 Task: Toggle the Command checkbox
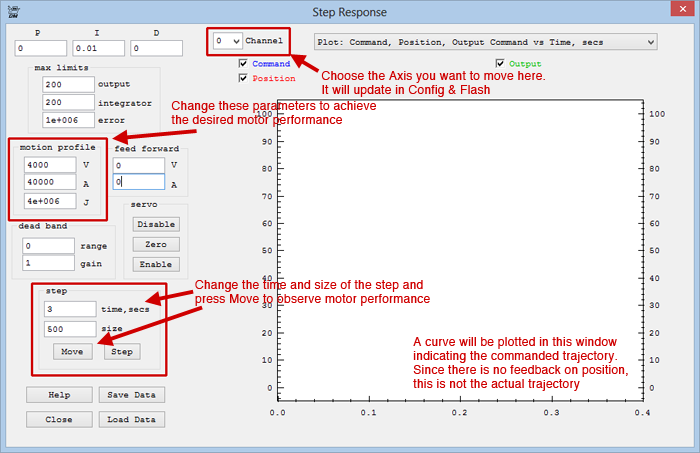(243, 64)
